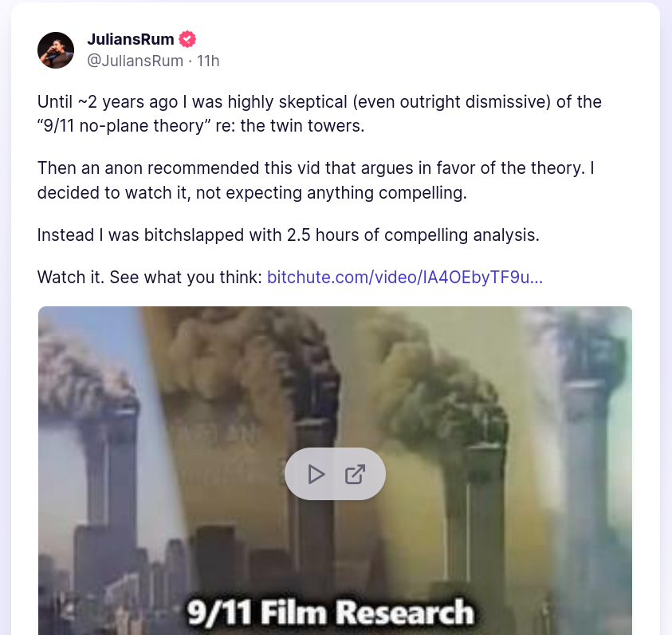Screen dimensions: 672x635
Task: Follow the bitchute.com video link
Action: pyautogui.click(x=405, y=277)
